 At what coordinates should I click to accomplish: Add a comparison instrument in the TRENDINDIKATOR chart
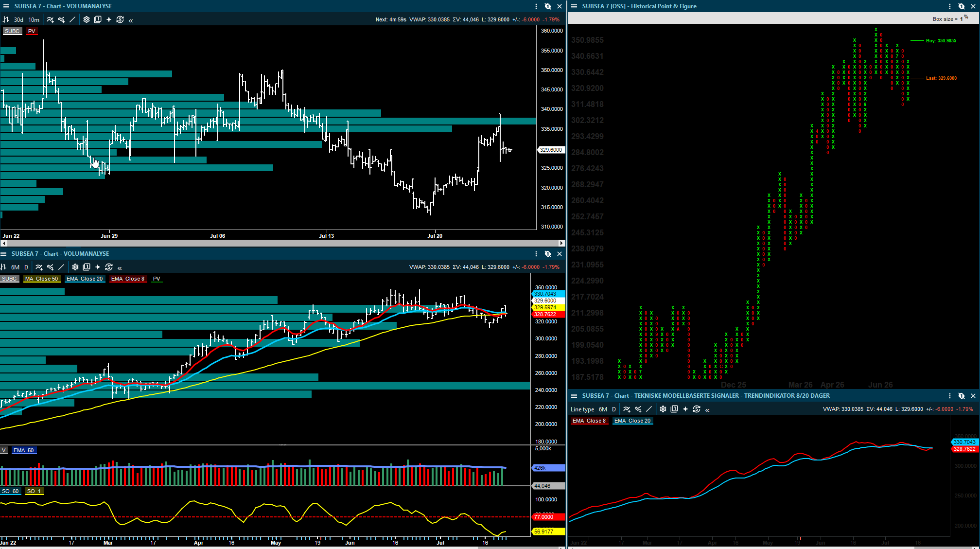638,409
